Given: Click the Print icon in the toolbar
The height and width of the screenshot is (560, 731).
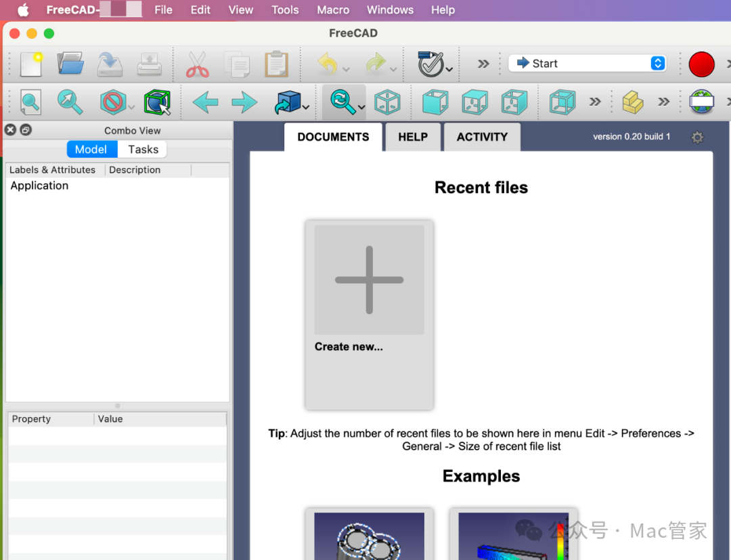Looking at the screenshot, I should coord(149,64).
